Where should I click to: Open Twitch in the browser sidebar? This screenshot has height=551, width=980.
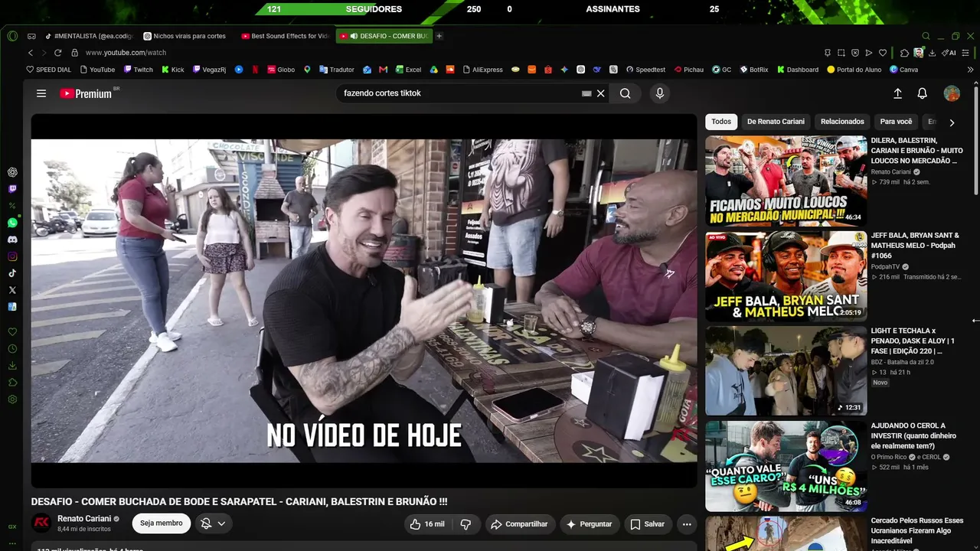(12, 189)
